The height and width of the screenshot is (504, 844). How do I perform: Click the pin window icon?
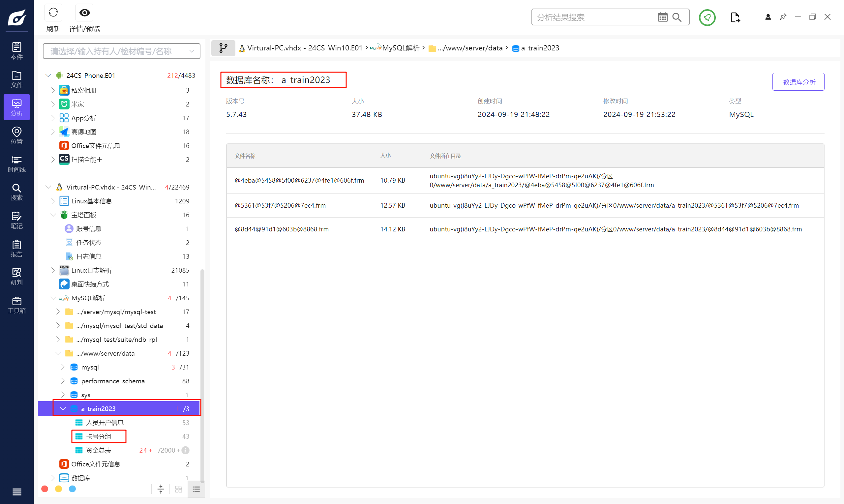click(x=783, y=17)
